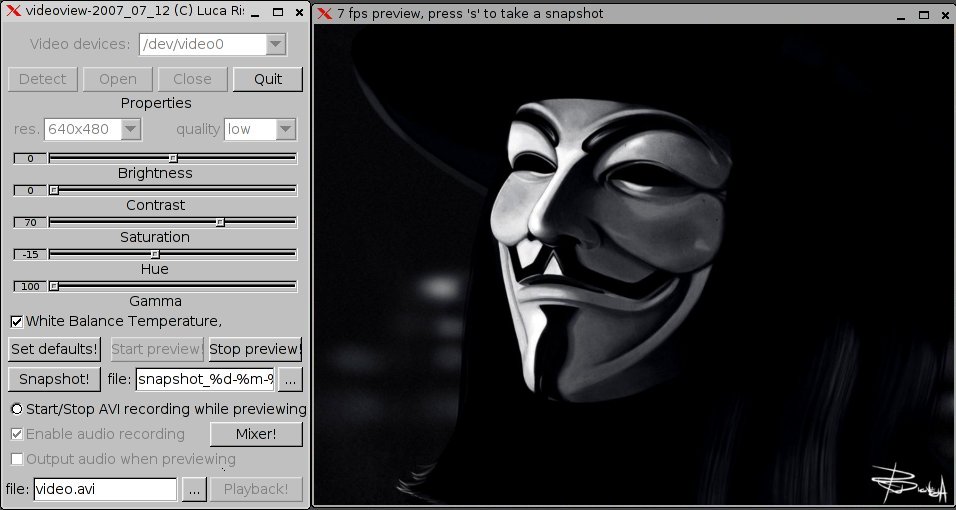Uncheck White Balance Temperature checkbox
Viewport: 956px width, 510px height.
pos(17,321)
